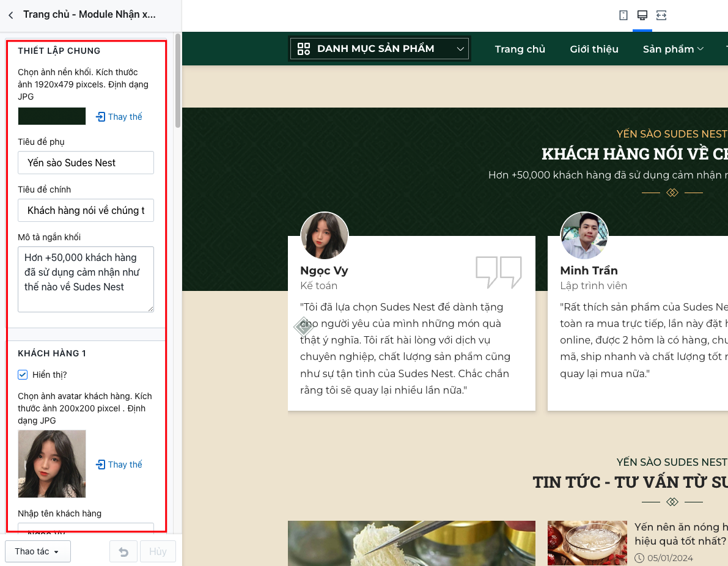Go back using the header back arrow
This screenshot has width=728, height=566.
click(11, 15)
